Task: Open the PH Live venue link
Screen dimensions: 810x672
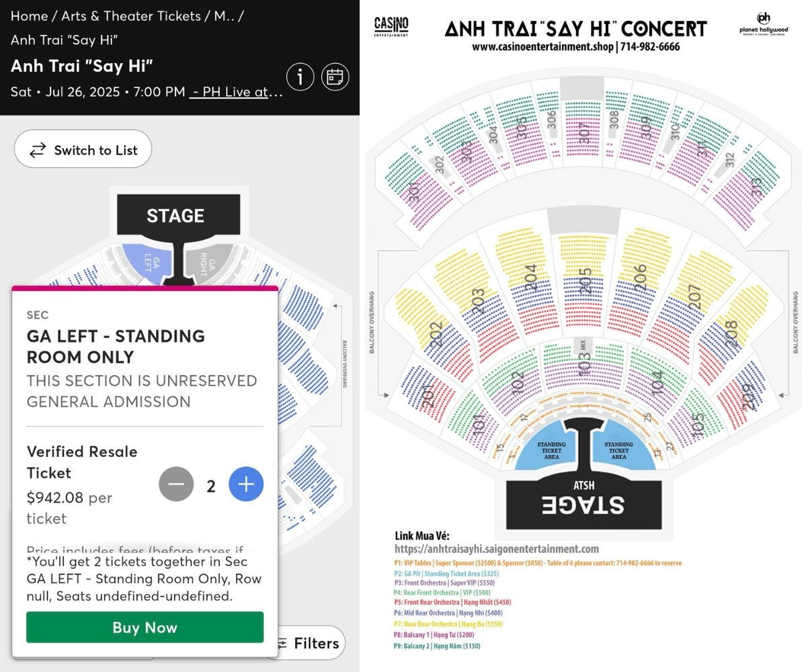Action: [235, 92]
